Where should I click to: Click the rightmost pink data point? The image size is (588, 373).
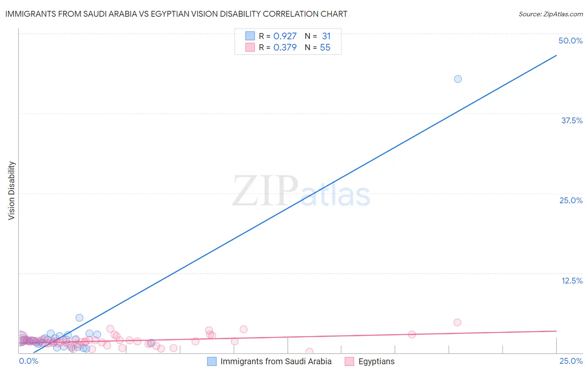tap(457, 322)
